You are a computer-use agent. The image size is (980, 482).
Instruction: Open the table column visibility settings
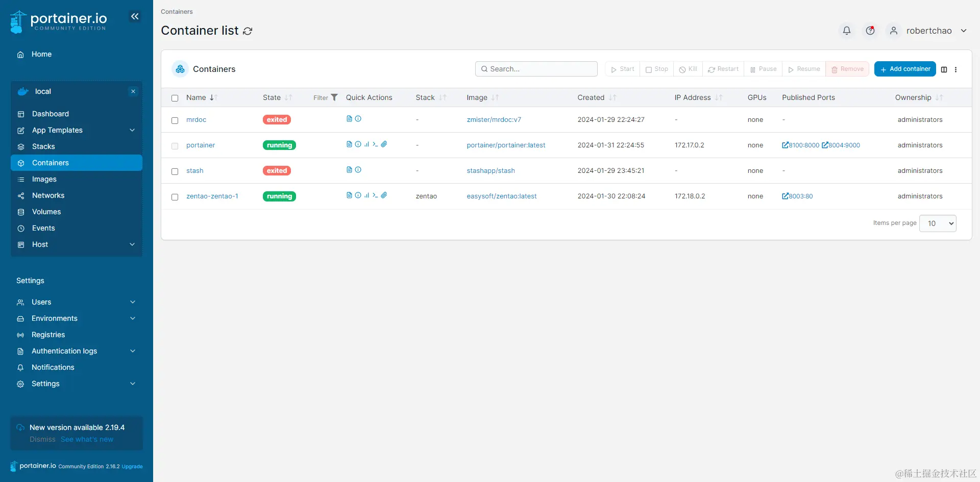click(944, 69)
